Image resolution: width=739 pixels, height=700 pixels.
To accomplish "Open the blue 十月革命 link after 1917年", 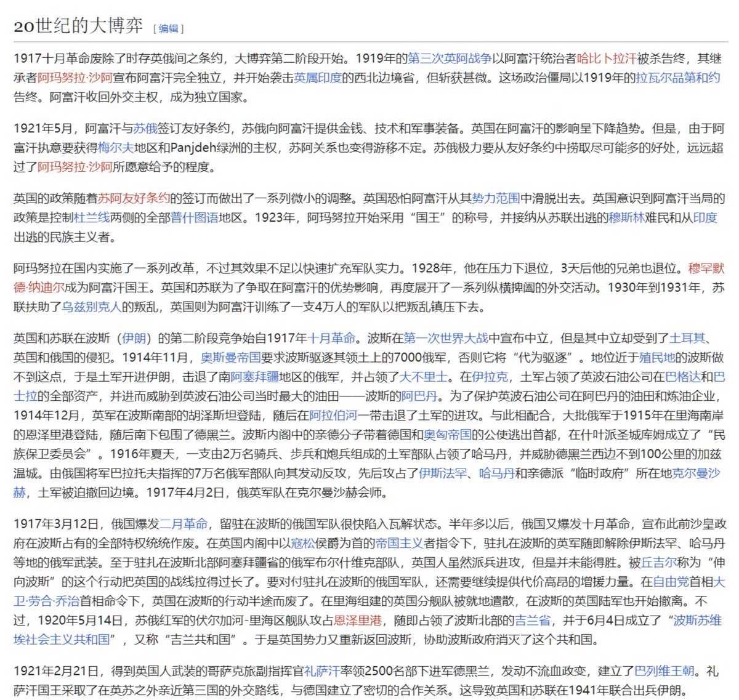I will (x=331, y=338).
